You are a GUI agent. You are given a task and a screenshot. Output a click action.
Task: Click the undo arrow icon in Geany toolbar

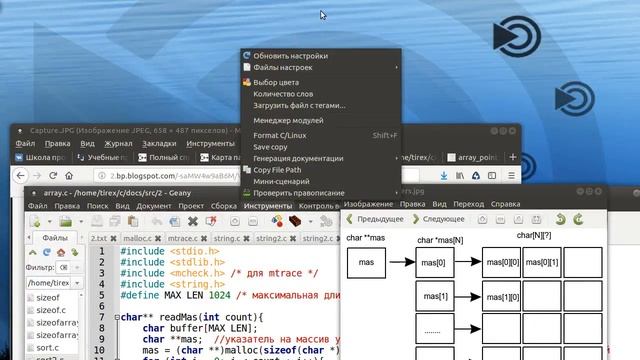click(157, 221)
